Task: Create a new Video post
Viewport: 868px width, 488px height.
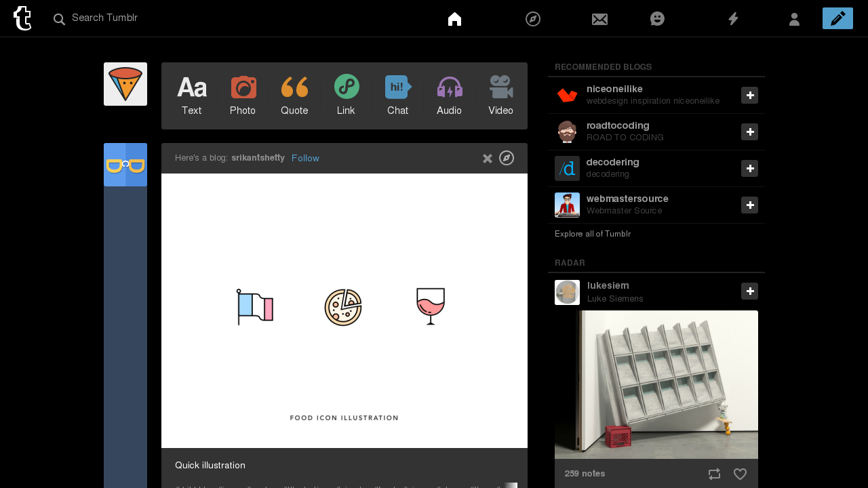Action: pos(500,96)
